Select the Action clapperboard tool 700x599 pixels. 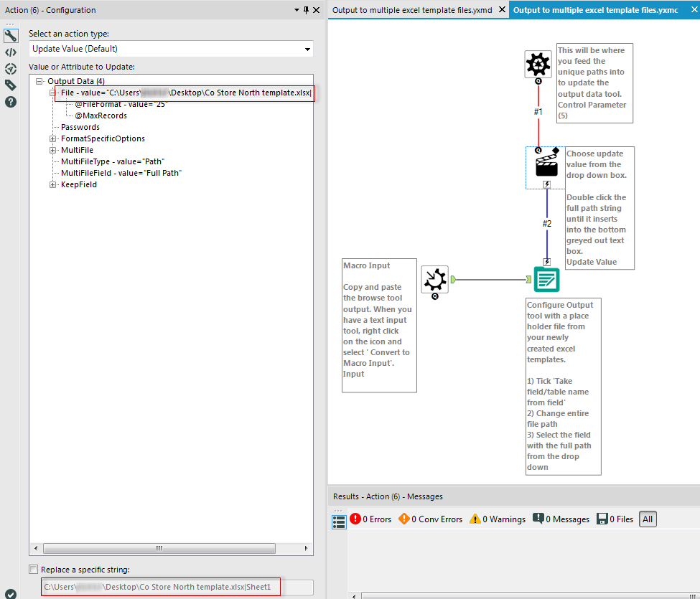pyautogui.click(x=546, y=165)
